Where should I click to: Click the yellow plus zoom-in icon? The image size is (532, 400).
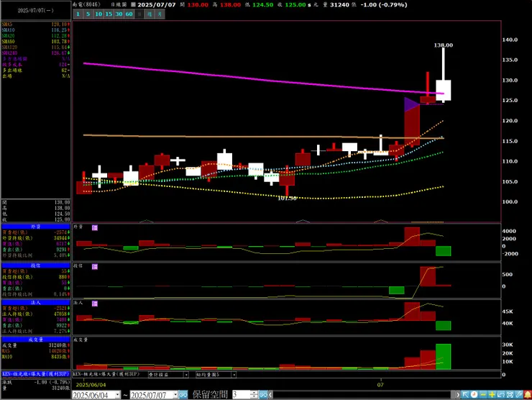(492, 395)
